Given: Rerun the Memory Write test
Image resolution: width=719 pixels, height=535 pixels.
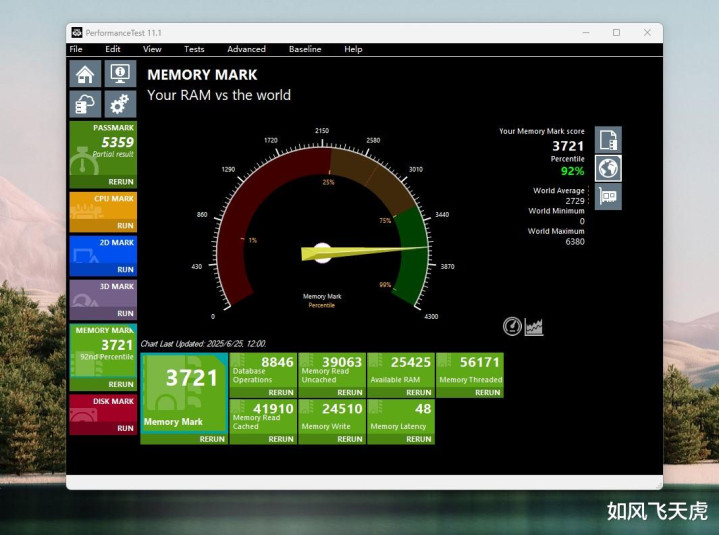Looking at the screenshot, I should point(349,439).
